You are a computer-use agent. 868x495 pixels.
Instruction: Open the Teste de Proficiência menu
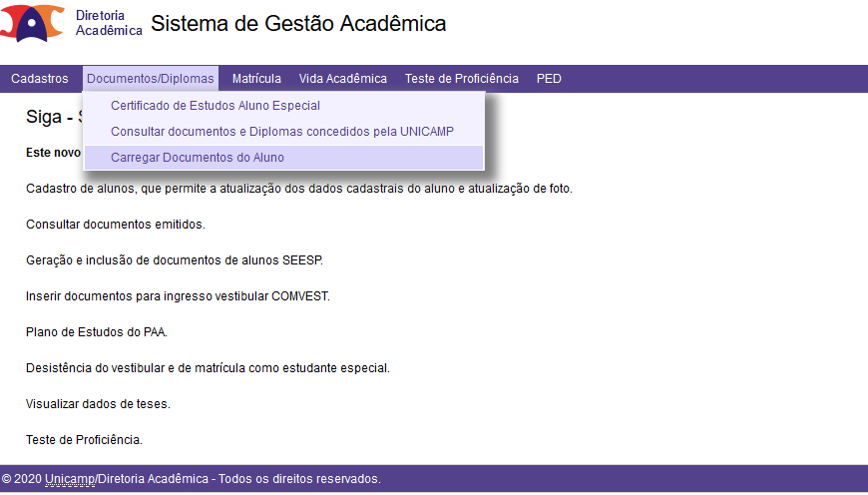462,79
